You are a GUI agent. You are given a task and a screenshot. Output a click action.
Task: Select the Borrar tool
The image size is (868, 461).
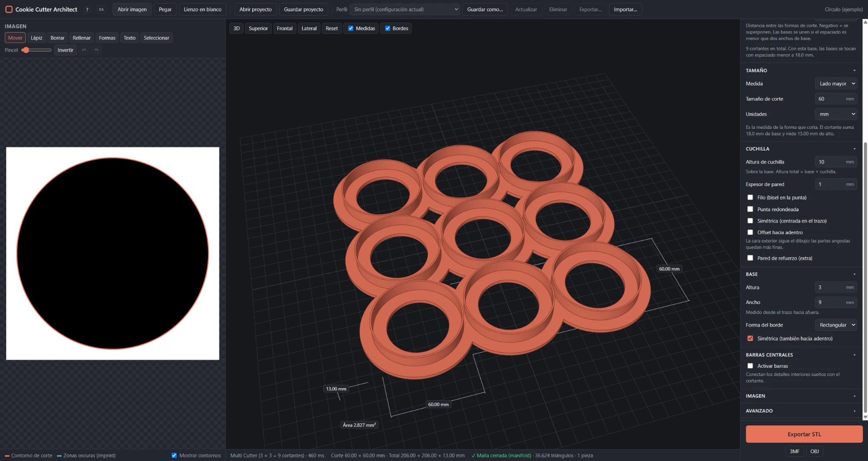(x=57, y=38)
